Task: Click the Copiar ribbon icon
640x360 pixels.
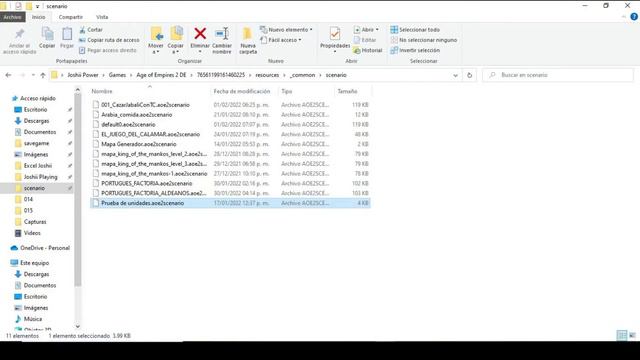Action: click(47, 38)
